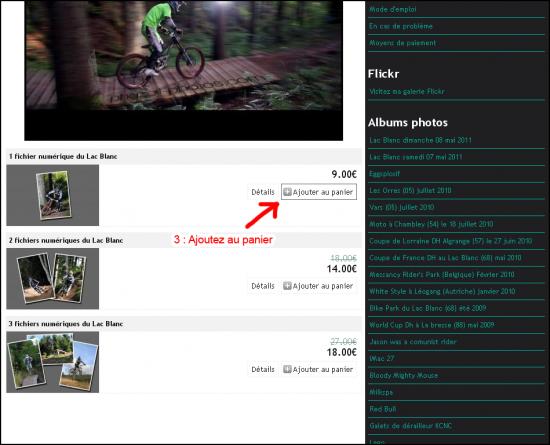This screenshot has width=550, height=445.
Task: Open the En cas de problème link
Action: 401,26
